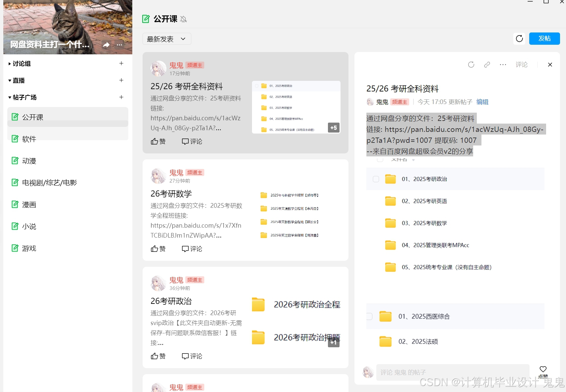Click the 编辑 link in post detail
The image size is (566, 392).
click(482, 102)
